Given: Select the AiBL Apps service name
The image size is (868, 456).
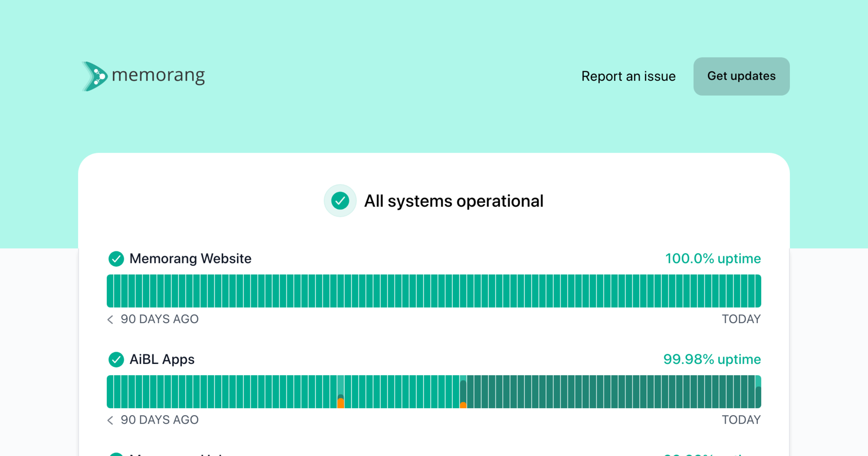Looking at the screenshot, I should point(162,359).
